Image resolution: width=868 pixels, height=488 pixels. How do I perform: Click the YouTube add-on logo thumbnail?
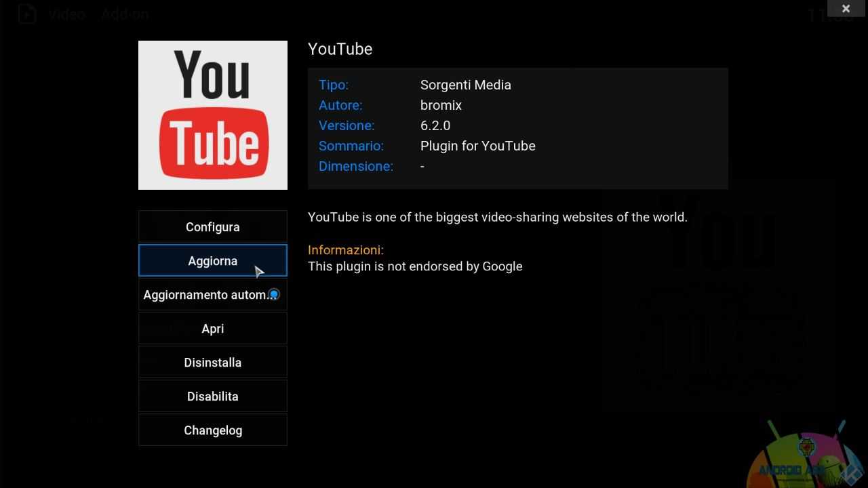click(x=213, y=115)
